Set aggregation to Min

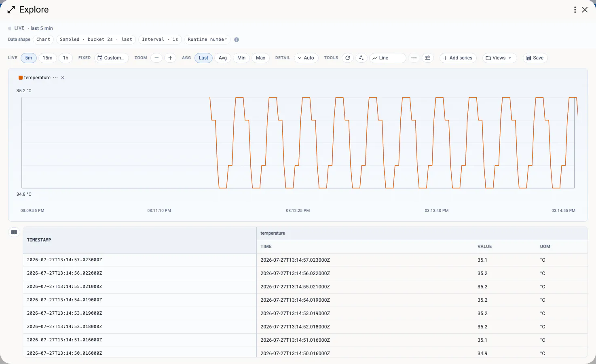241,58
